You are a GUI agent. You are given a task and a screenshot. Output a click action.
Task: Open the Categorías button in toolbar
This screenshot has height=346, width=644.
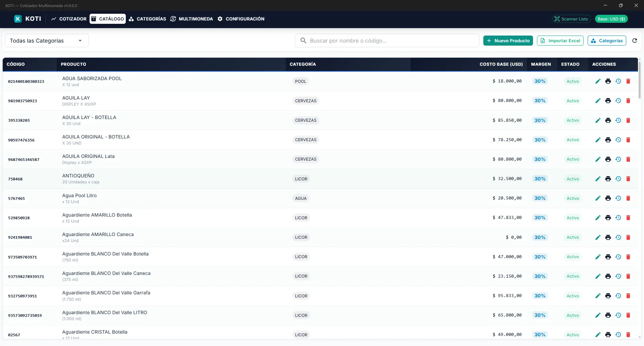607,41
